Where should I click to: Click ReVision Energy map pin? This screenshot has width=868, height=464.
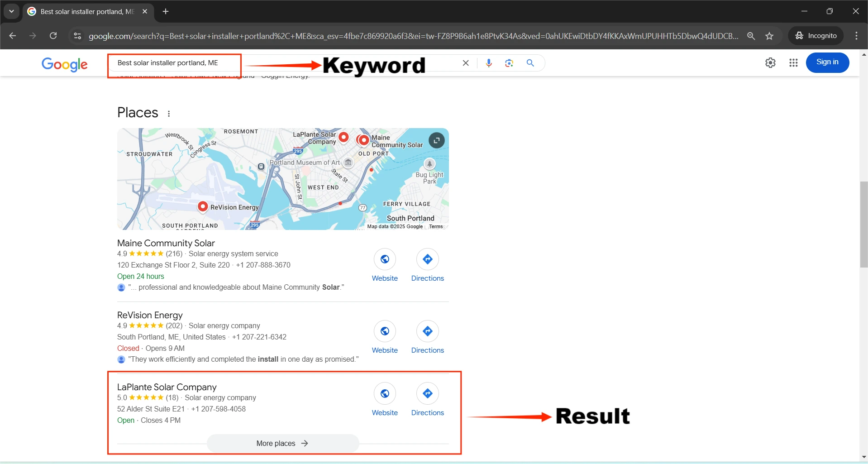pyautogui.click(x=203, y=206)
